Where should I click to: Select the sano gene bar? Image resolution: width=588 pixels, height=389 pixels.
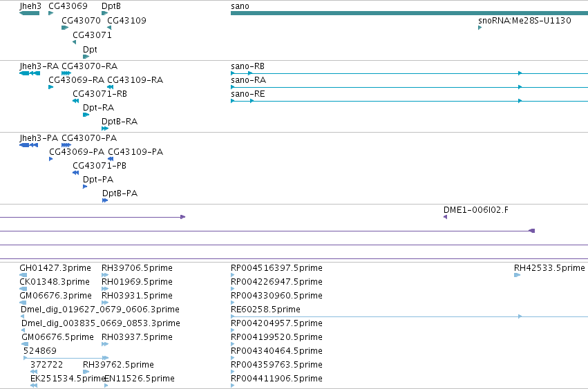tap(409, 13)
